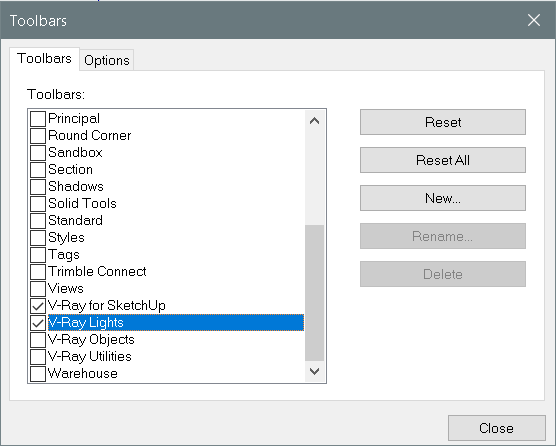Enable the V-Ray Objects checkbox
Viewport: 556px width, 446px height.
tap(38, 340)
